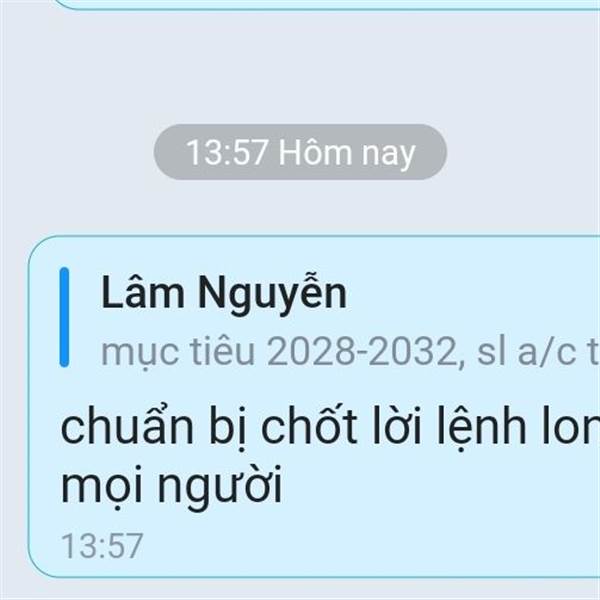
Task: Select the quoted preview "mục tiêu 2028-2032"
Action: (x=279, y=352)
